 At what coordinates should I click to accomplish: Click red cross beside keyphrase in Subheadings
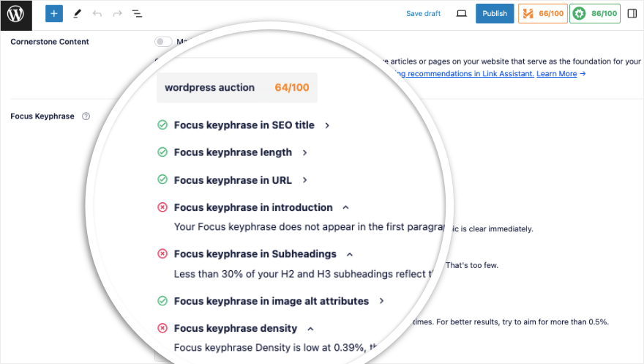[162, 254]
